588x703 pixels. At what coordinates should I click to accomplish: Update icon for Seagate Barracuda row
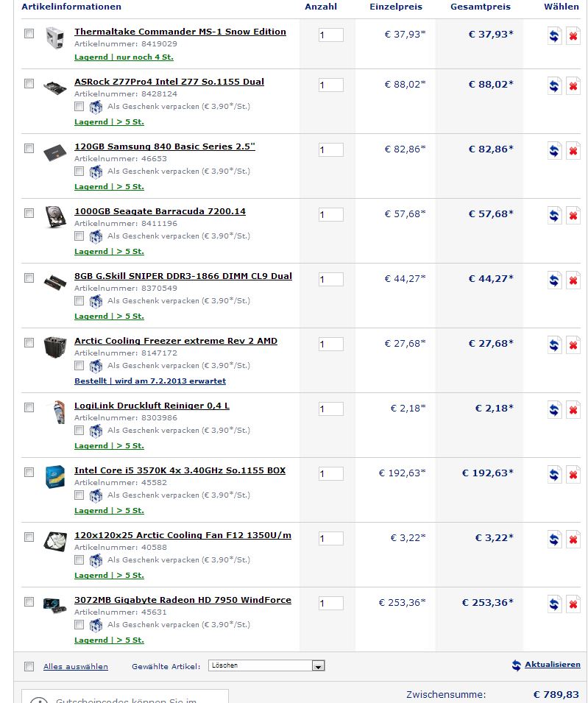[x=554, y=216]
